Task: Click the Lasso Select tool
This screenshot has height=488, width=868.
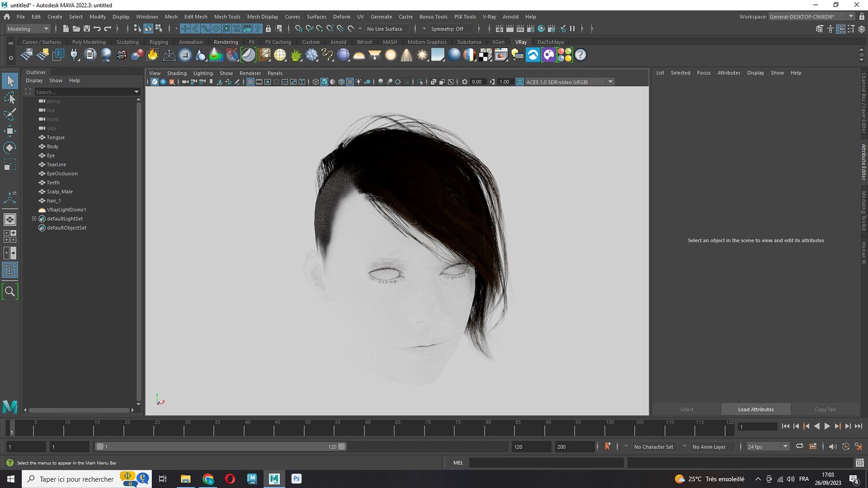Action: pos(10,98)
